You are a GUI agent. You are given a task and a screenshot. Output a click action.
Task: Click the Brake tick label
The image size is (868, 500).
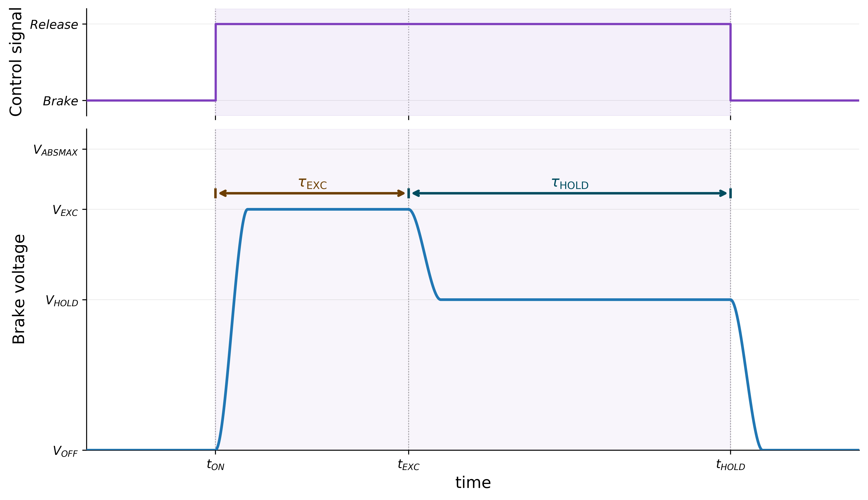60,101
